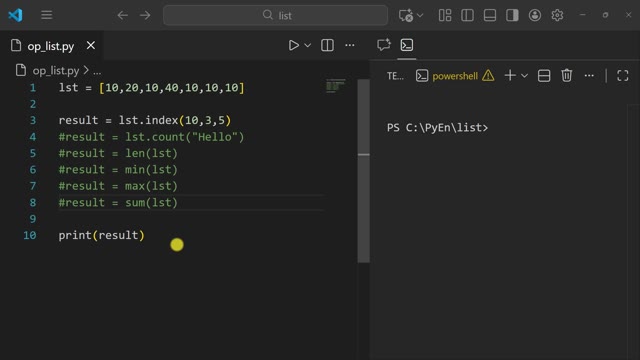Viewport: 640px width, 360px height.
Task: Open the Manage settings gear
Action: coord(557,16)
